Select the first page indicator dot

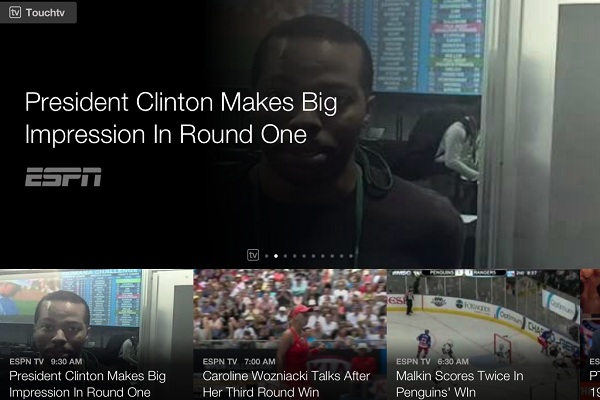(x=267, y=256)
